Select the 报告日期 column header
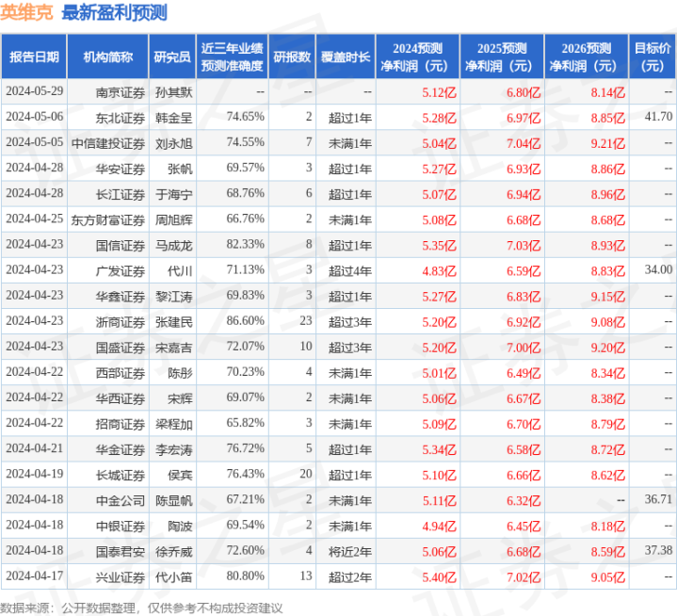This screenshot has height=616, width=677. (34, 57)
